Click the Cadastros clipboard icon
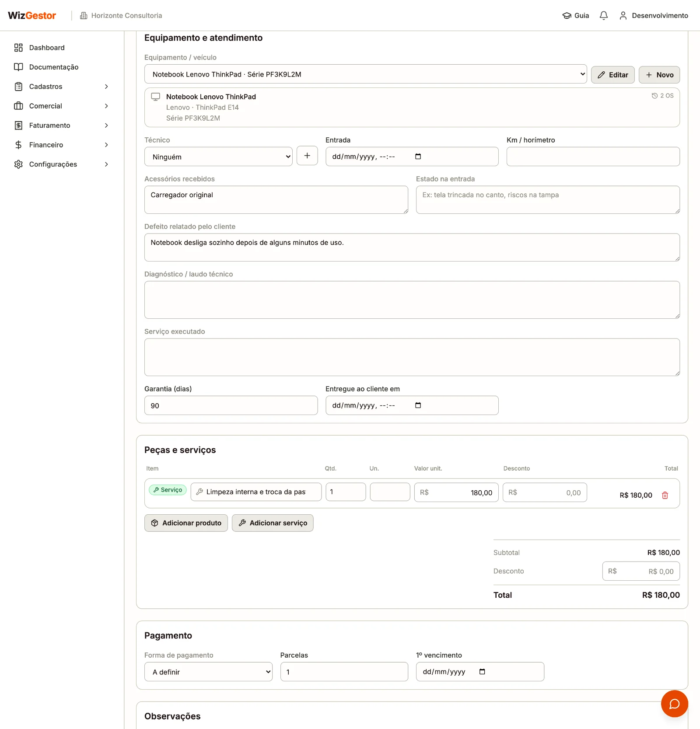This screenshot has height=729, width=700. coord(18,87)
